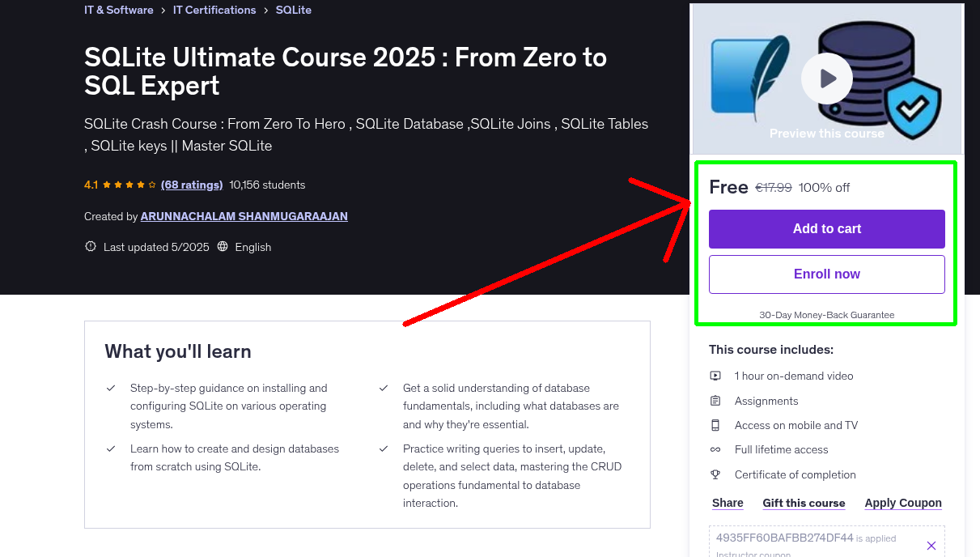Open Gift this course
980x557 pixels.
tap(804, 503)
